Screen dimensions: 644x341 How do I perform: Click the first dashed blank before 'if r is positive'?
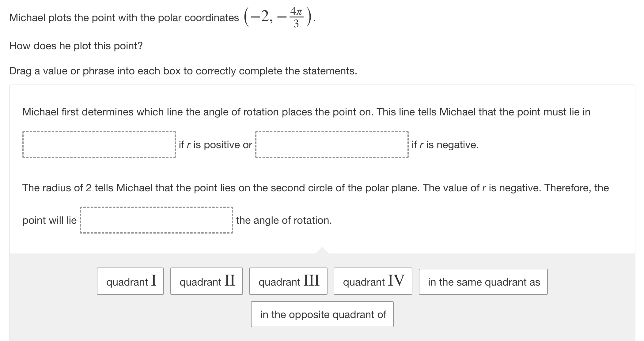pos(99,144)
